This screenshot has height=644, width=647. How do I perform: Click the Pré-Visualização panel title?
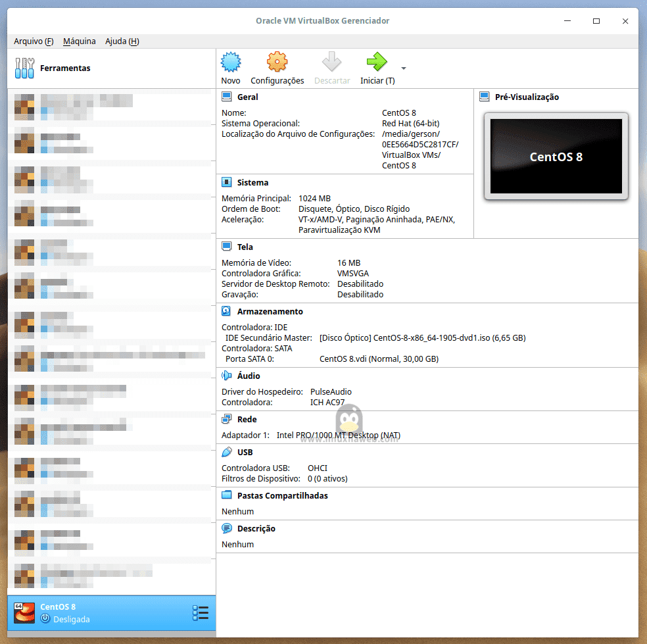point(527,97)
